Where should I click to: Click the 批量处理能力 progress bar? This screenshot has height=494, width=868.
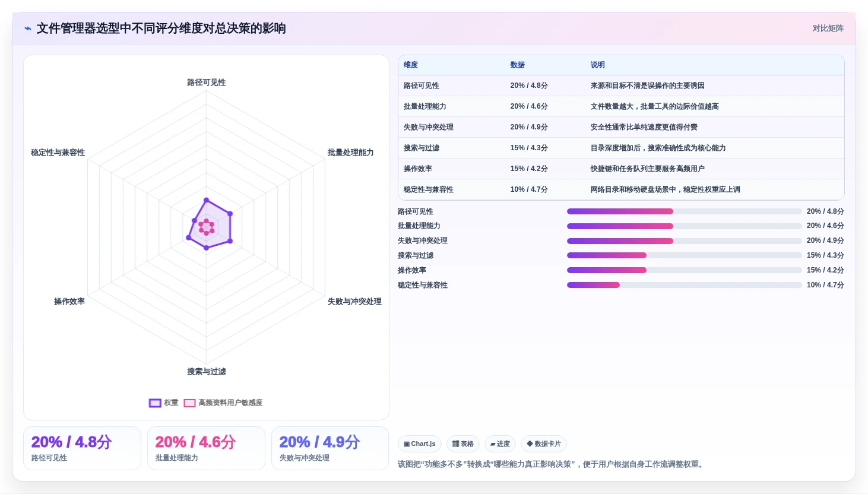(684, 226)
